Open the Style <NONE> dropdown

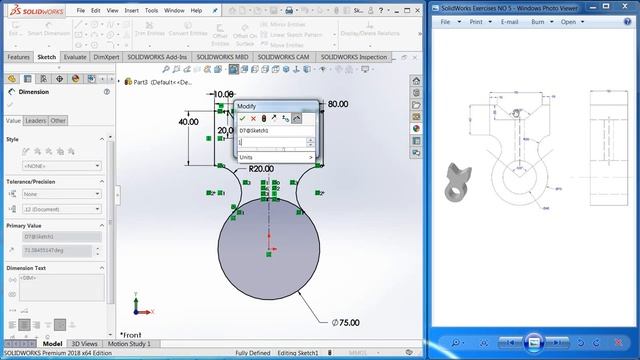point(62,166)
